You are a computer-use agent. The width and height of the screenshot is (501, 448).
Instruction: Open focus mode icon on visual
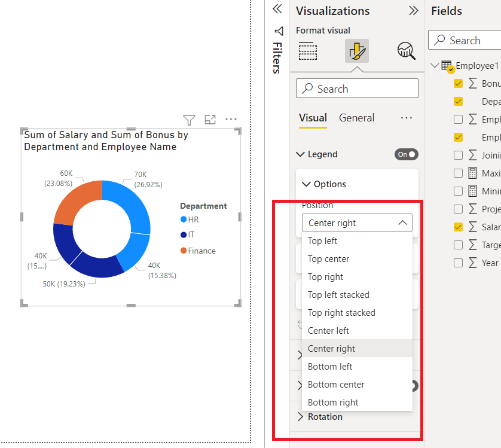(x=210, y=120)
